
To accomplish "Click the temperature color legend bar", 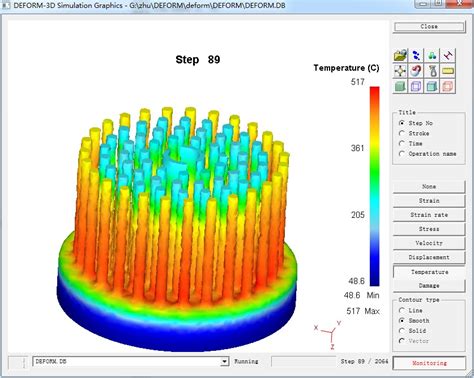I will pyautogui.click(x=375, y=186).
